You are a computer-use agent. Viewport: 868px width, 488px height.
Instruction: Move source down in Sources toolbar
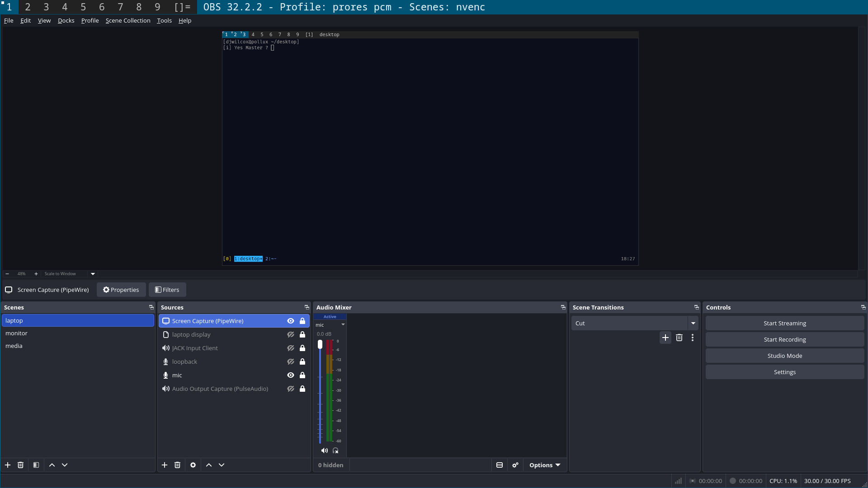pos(222,465)
